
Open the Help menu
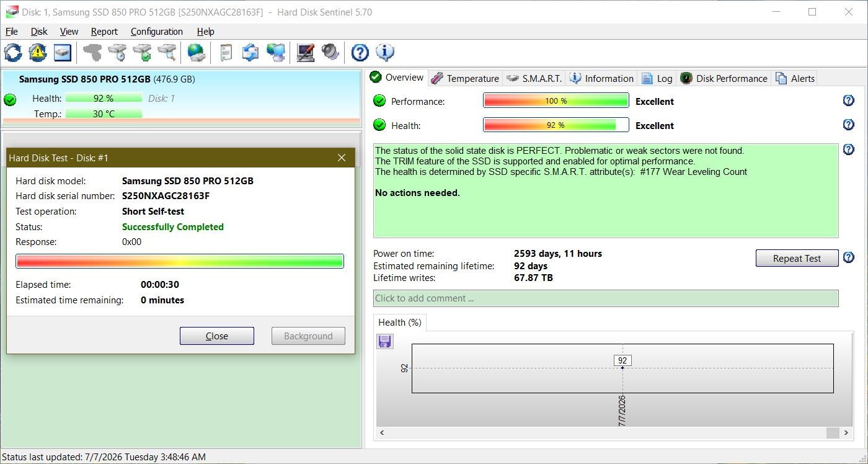click(205, 32)
